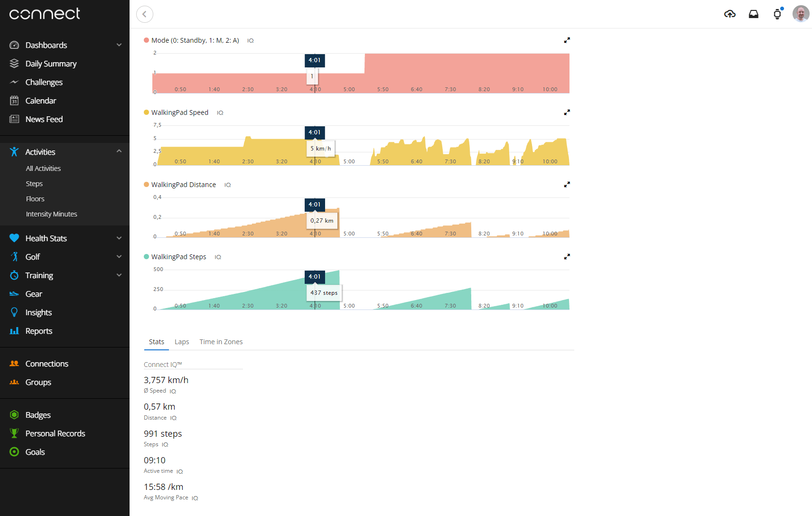This screenshot has width=812, height=516.
Task: Expand the Training menu chevron
Action: click(x=119, y=275)
